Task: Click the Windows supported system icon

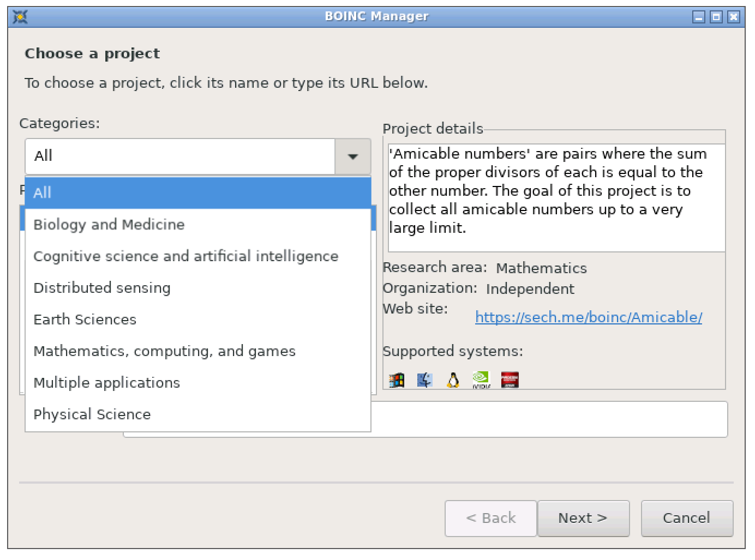Action: tap(397, 380)
